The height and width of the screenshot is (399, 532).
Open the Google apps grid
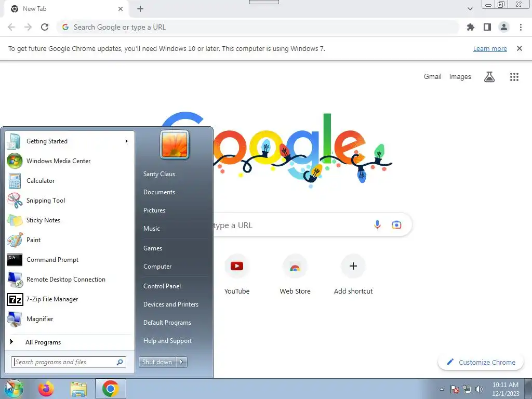tap(514, 77)
